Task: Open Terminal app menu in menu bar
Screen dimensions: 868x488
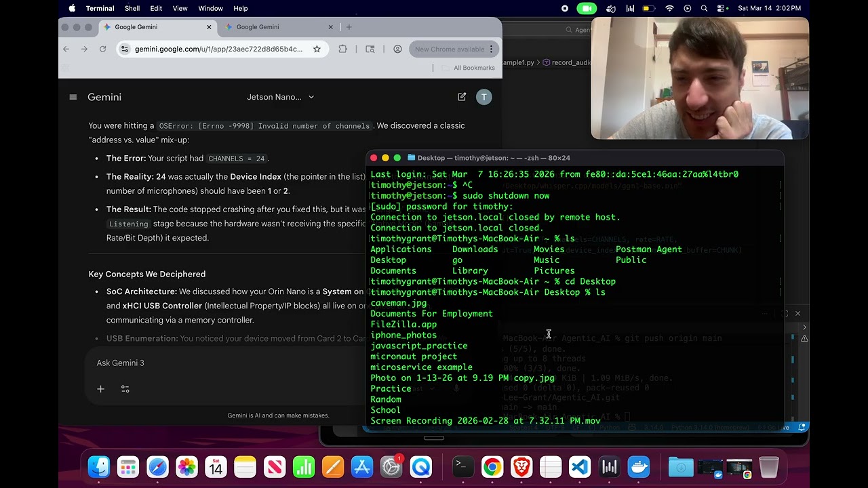Action: [x=100, y=8]
